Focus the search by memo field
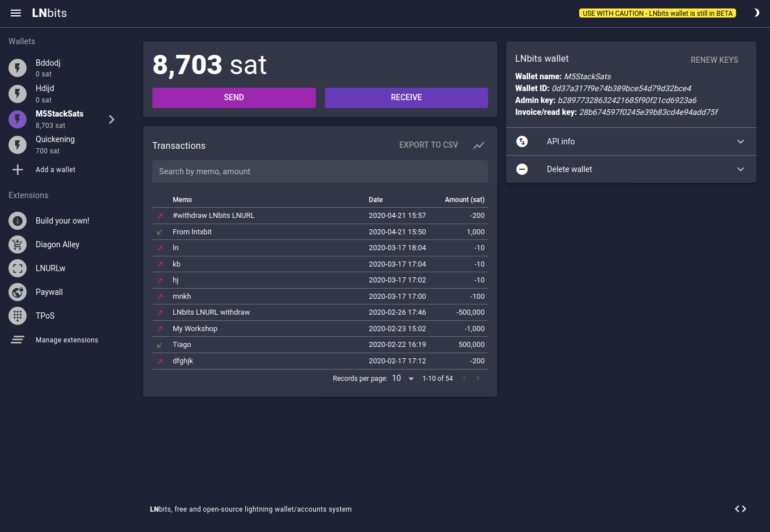 tap(320, 171)
